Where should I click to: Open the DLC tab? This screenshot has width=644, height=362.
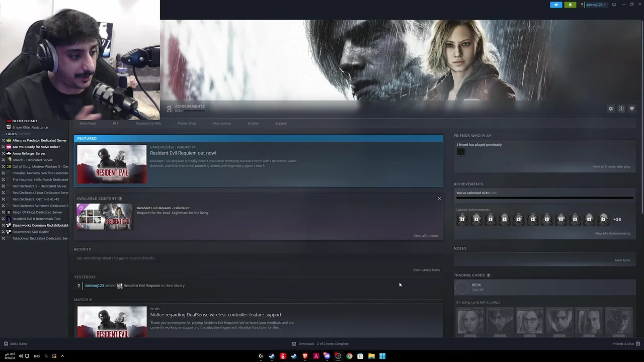[x=116, y=123]
